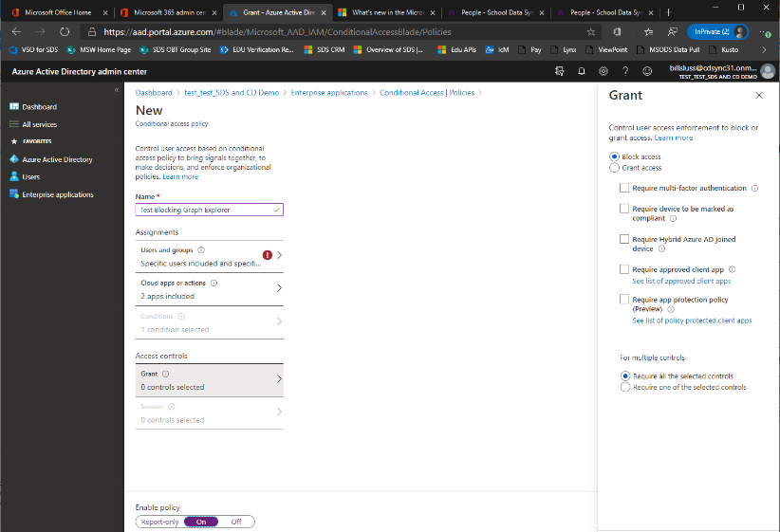Open a new browser tab
This screenshot has width=780, height=532.
[x=668, y=12]
